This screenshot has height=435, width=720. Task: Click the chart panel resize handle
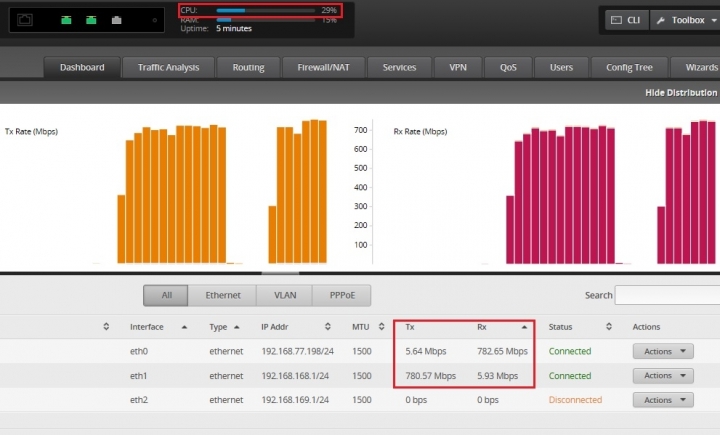(x=280, y=273)
